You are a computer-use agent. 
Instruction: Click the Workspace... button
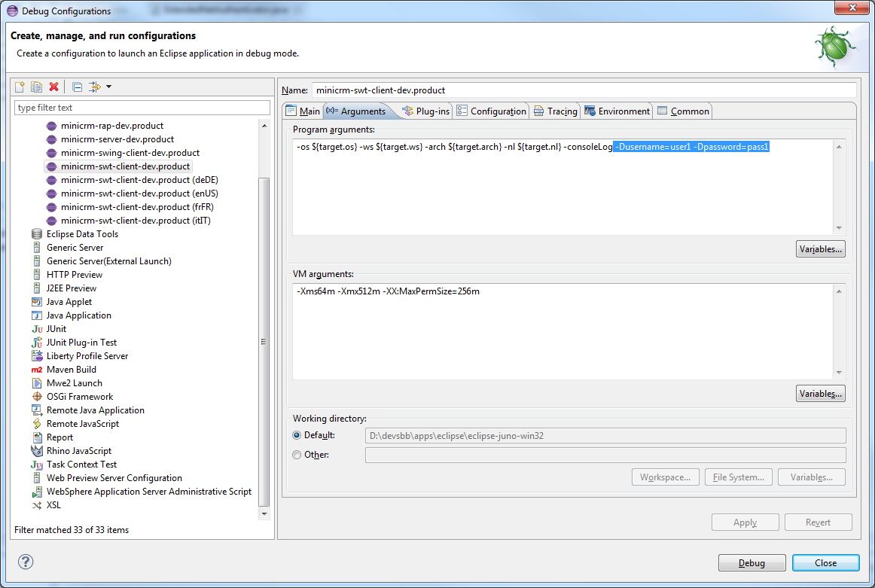(x=665, y=477)
